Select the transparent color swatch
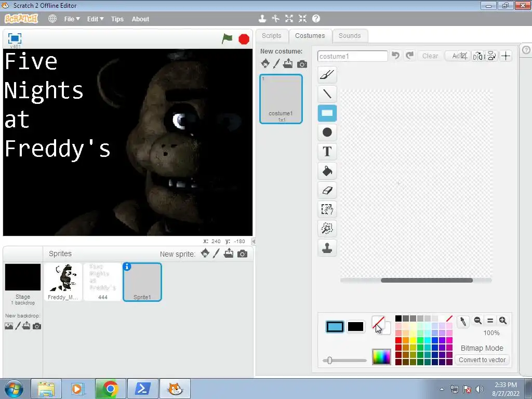 point(449,318)
